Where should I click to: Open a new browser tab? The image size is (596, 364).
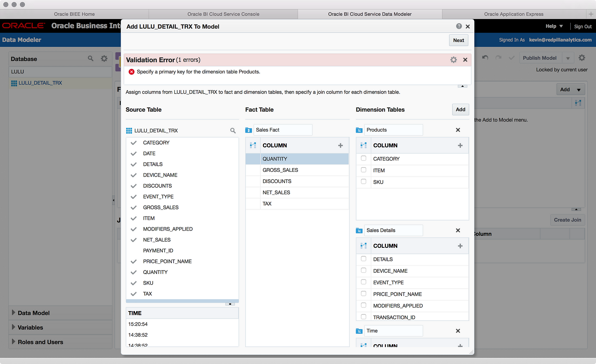pos(591,14)
